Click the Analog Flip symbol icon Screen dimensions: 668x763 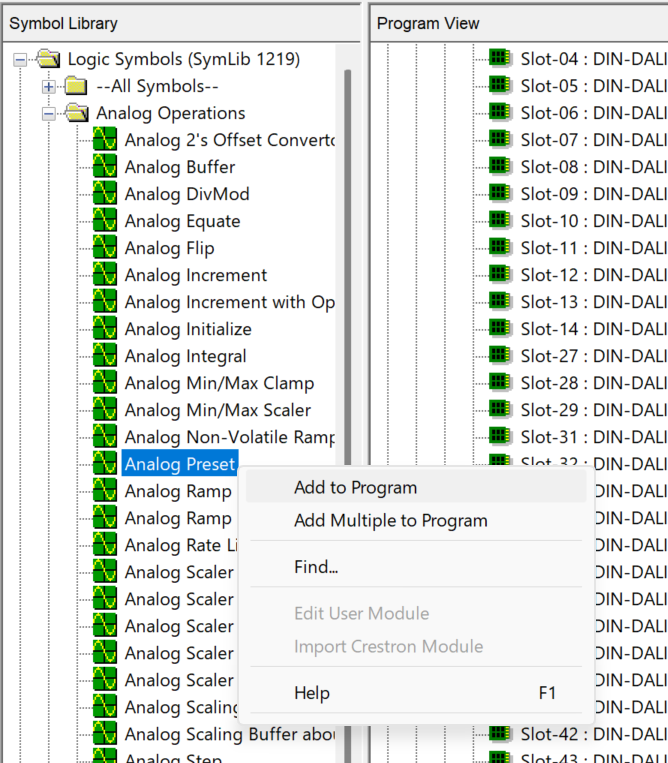coord(105,248)
